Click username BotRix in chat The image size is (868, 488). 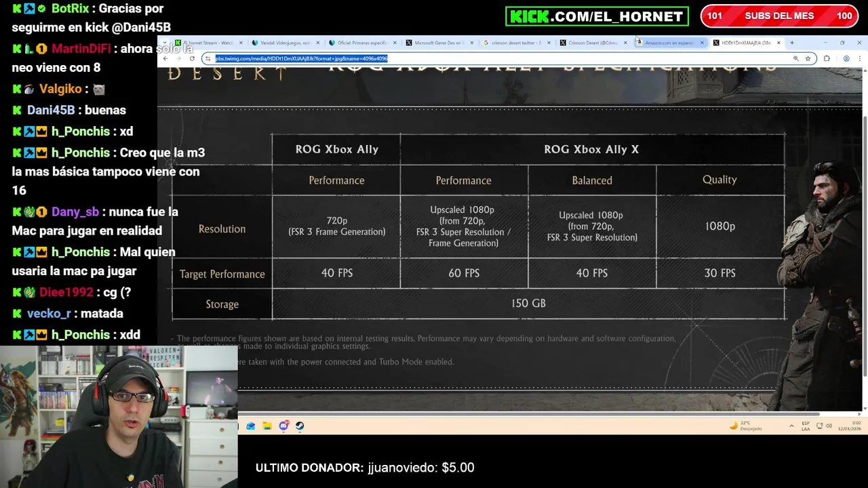point(70,9)
